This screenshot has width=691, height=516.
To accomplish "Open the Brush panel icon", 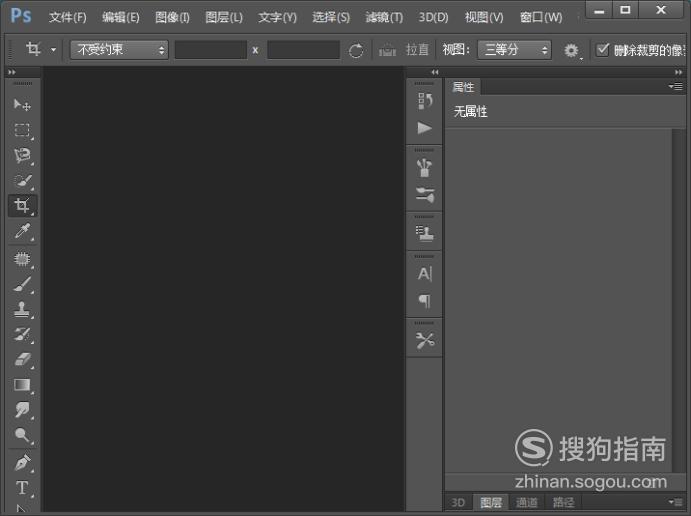I will pos(425,168).
